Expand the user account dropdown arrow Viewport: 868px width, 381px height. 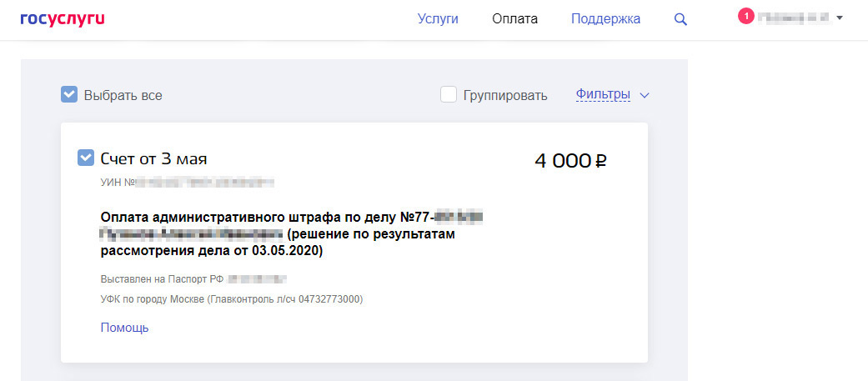839,18
